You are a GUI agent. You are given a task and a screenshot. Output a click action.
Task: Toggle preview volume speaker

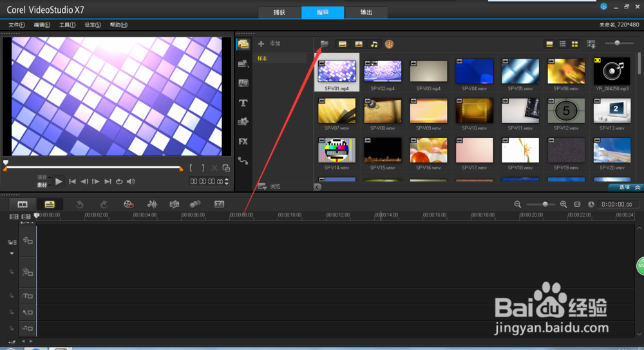[131, 181]
